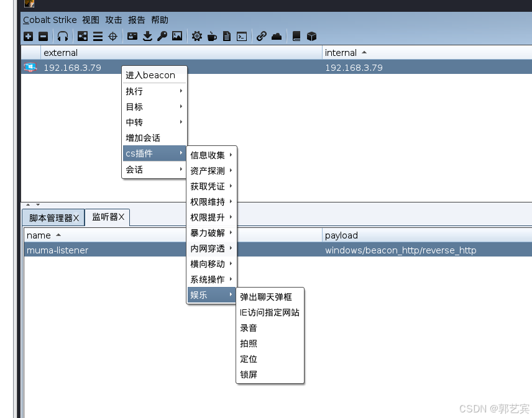This screenshot has width=532, height=418.
Task: Close the 脚本管理器 tab with X
Action: [76, 218]
